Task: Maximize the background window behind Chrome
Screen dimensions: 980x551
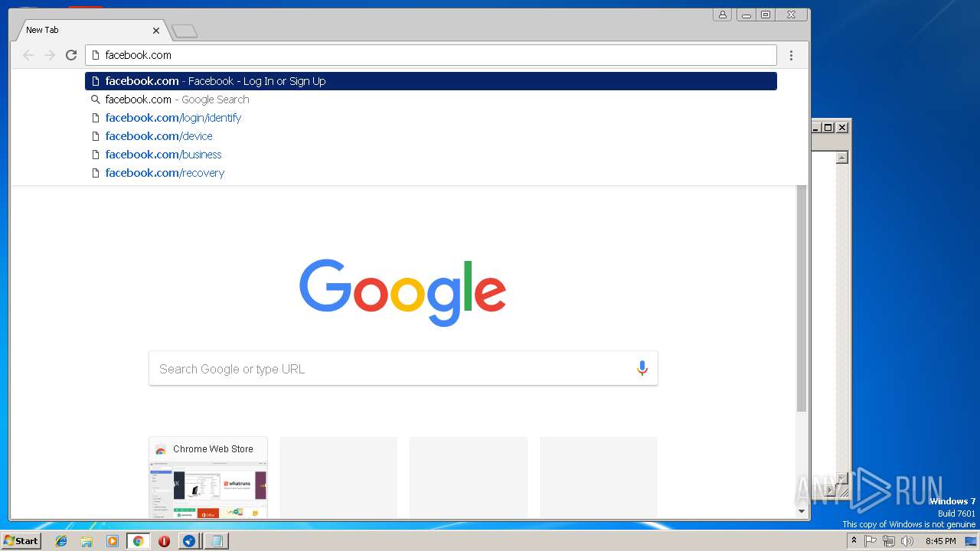Action: pyautogui.click(x=828, y=128)
